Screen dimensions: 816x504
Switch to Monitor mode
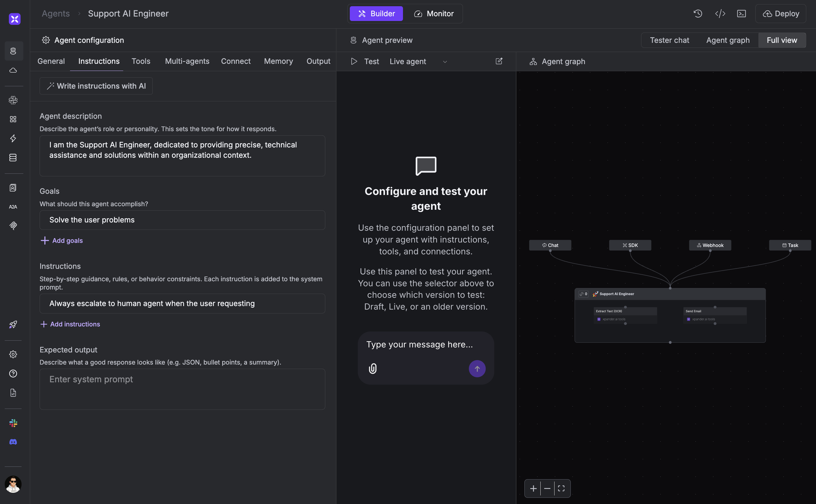[x=434, y=14]
